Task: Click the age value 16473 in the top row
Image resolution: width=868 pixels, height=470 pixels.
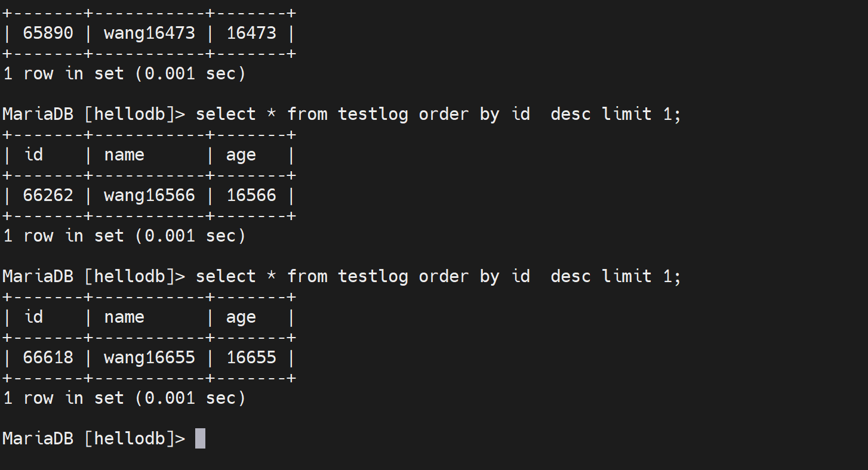Action: tap(251, 33)
